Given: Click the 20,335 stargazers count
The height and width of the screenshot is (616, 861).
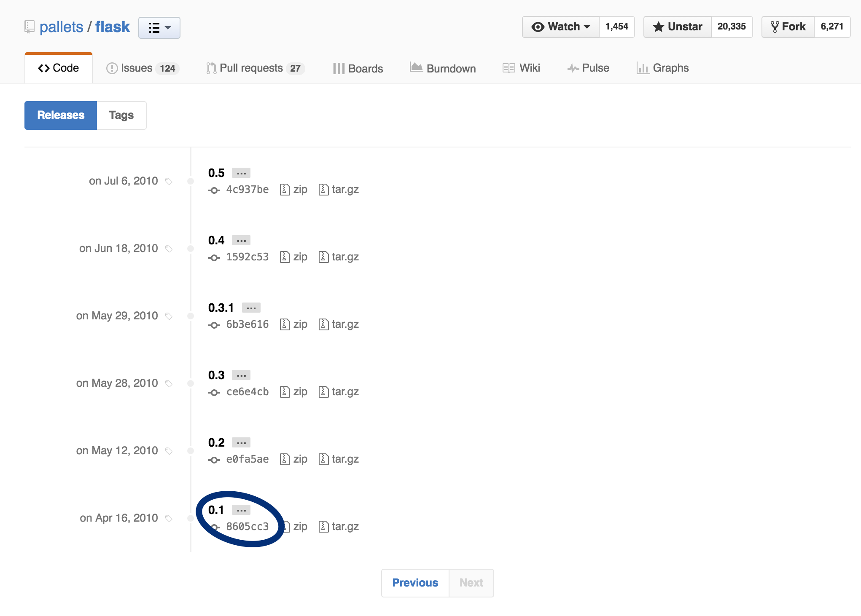Looking at the screenshot, I should (732, 27).
